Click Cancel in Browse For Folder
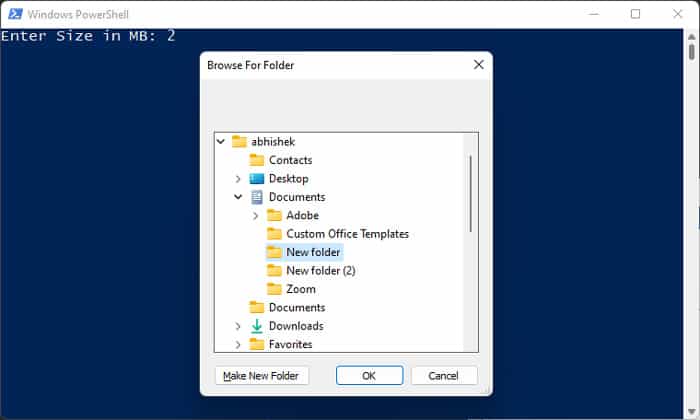This screenshot has width=700, height=420. tap(443, 376)
